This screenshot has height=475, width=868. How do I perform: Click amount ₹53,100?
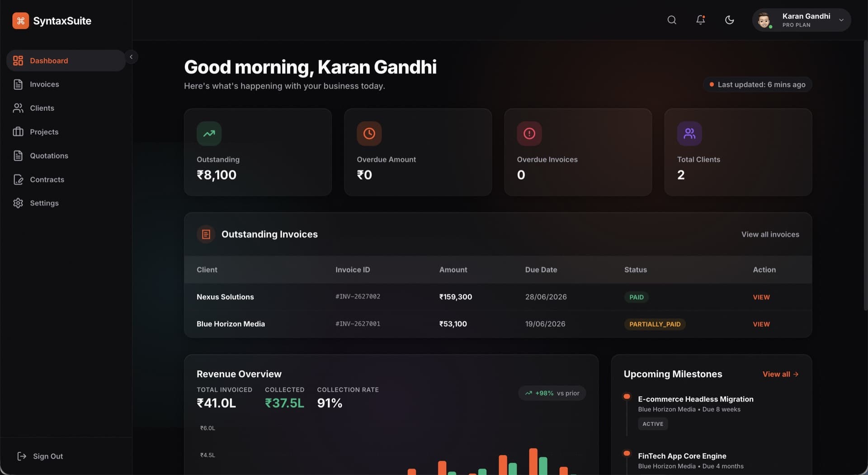pos(453,324)
